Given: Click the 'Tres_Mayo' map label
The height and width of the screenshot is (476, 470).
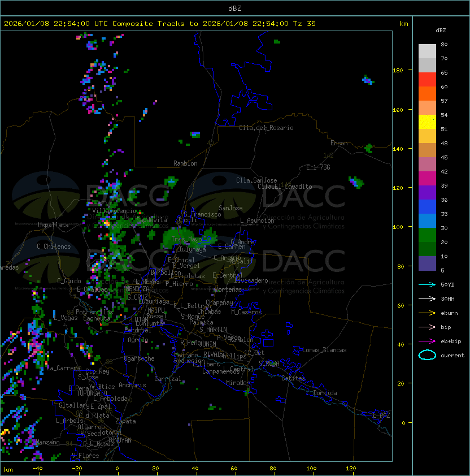Looking at the screenshot, I should pyautogui.click(x=186, y=239).
